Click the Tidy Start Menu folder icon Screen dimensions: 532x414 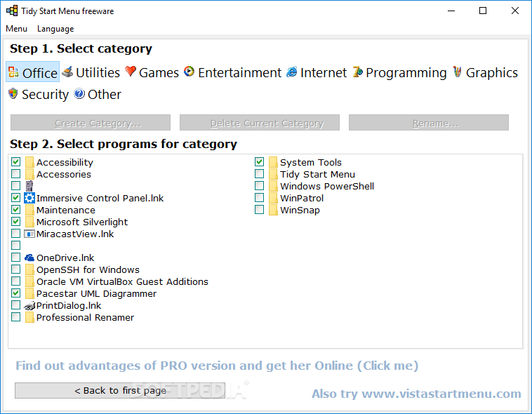[x=273, y=174]
